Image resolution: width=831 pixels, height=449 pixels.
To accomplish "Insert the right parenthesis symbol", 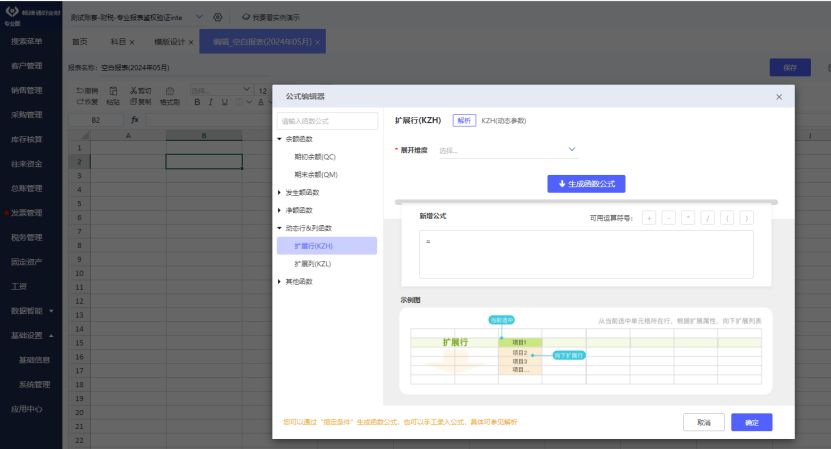I will pos(746,218).
